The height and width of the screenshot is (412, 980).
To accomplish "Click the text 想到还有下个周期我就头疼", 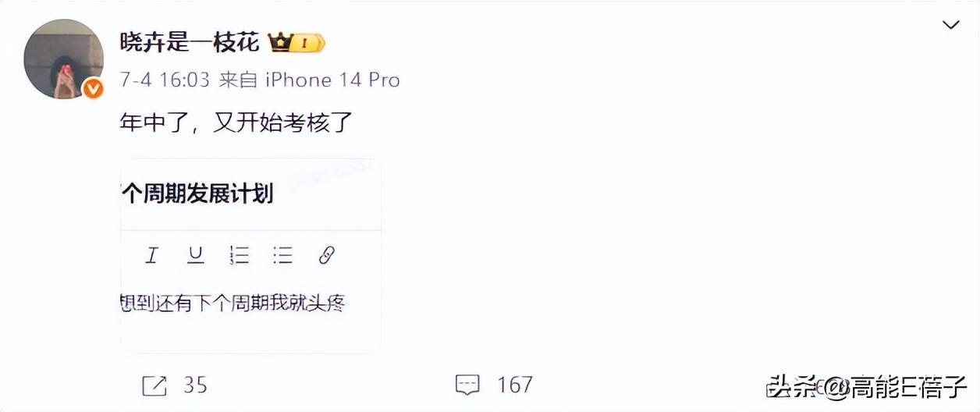I will point(233,301).
